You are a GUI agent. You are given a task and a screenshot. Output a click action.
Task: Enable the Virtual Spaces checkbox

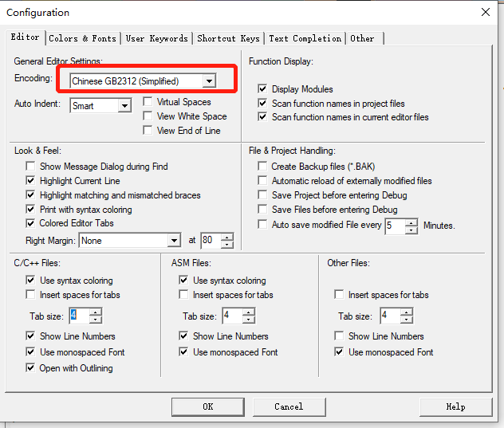click(148, 102)
